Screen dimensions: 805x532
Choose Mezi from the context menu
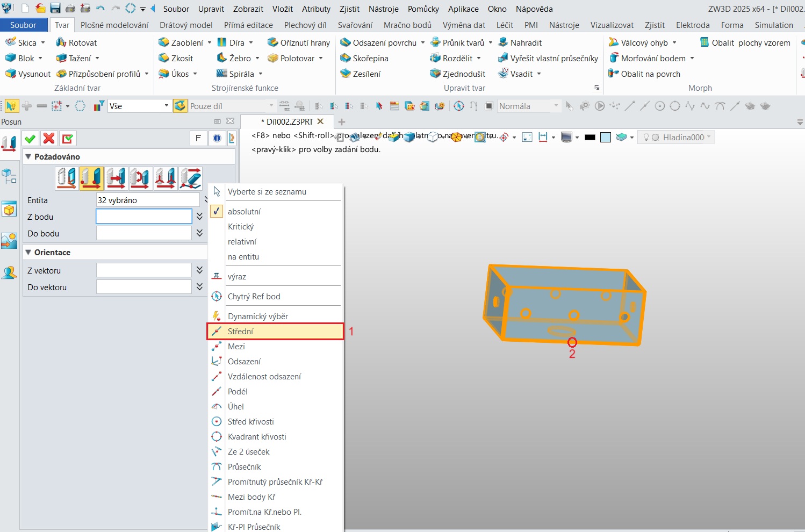(275, 347)
